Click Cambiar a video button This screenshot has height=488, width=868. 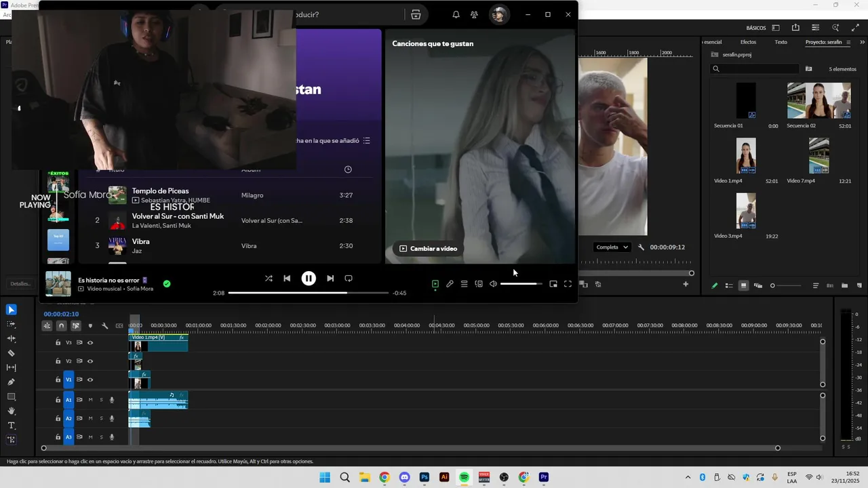pyautogui.click(x=428, y=249)
